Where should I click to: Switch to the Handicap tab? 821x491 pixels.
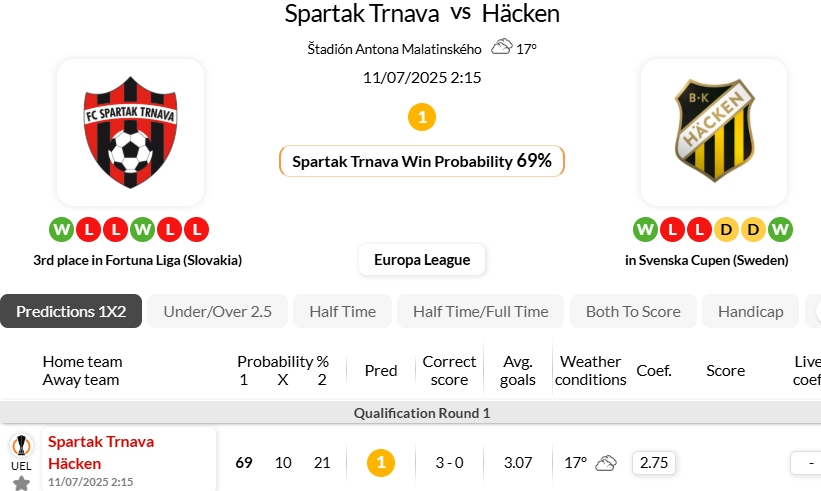750,311
